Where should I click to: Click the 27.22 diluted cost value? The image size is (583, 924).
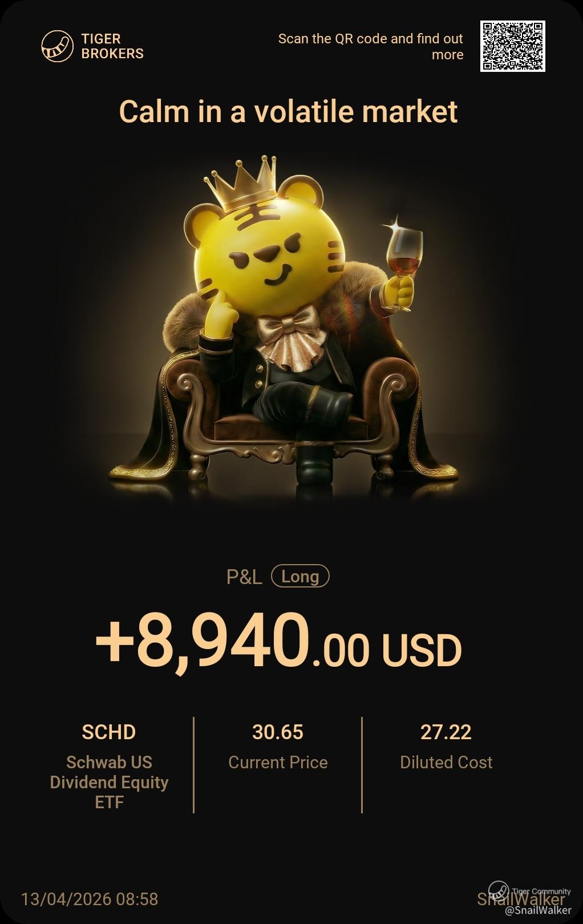pyautogui.click(x=446, y=732)
